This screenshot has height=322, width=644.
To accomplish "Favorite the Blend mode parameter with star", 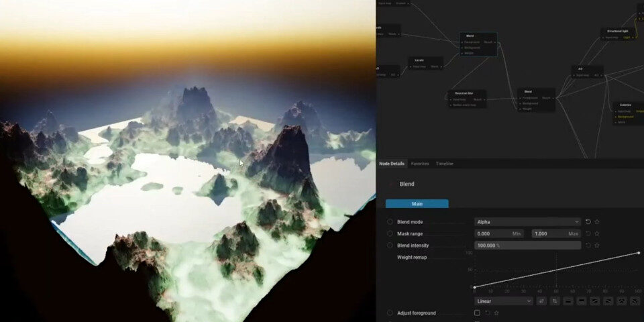I will [x=597, y=222].
